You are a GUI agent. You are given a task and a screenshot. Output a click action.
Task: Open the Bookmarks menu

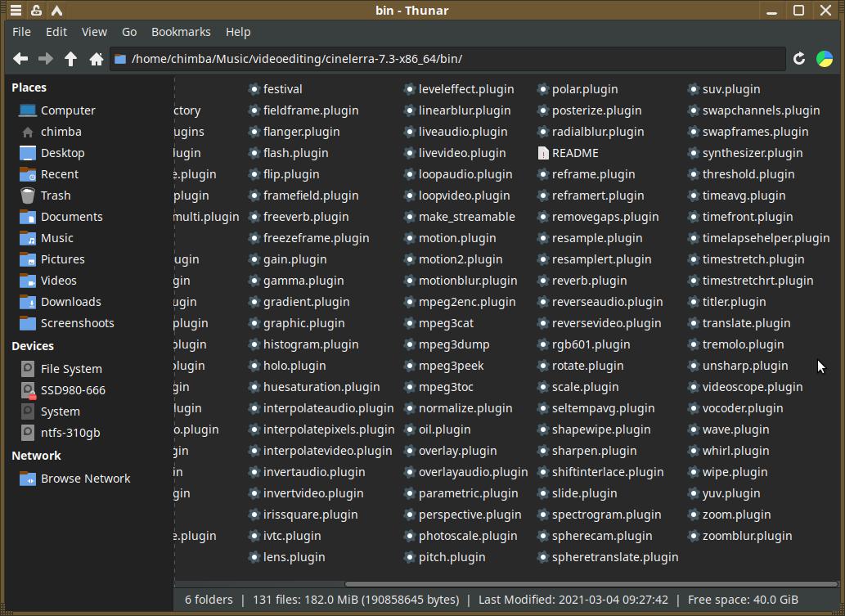coord(181,32)
